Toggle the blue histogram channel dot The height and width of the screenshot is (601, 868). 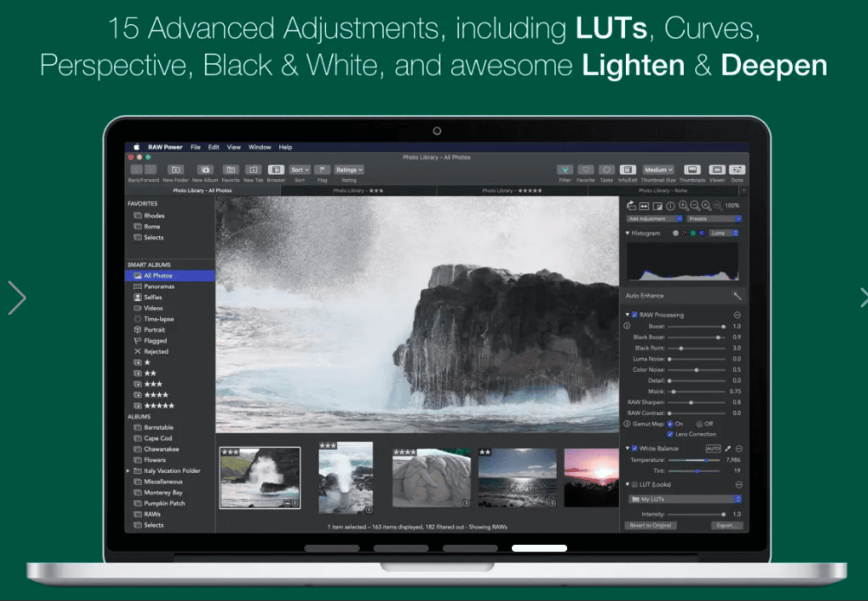pyautogui.click(x=702, y=233)
